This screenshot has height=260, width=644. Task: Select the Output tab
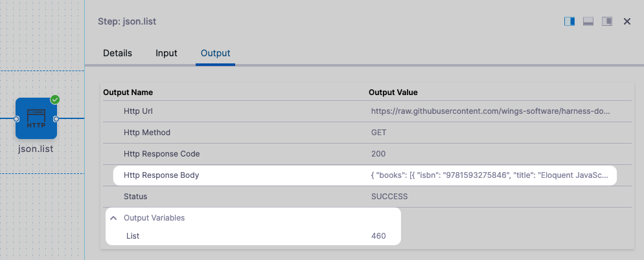(x=215, y=53)
